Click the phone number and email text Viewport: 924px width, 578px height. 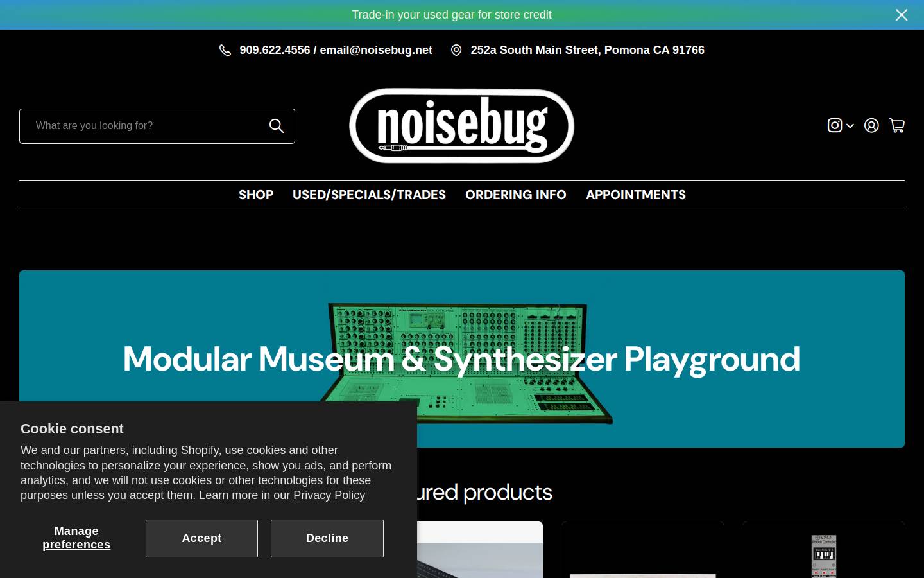pos(336,50)
